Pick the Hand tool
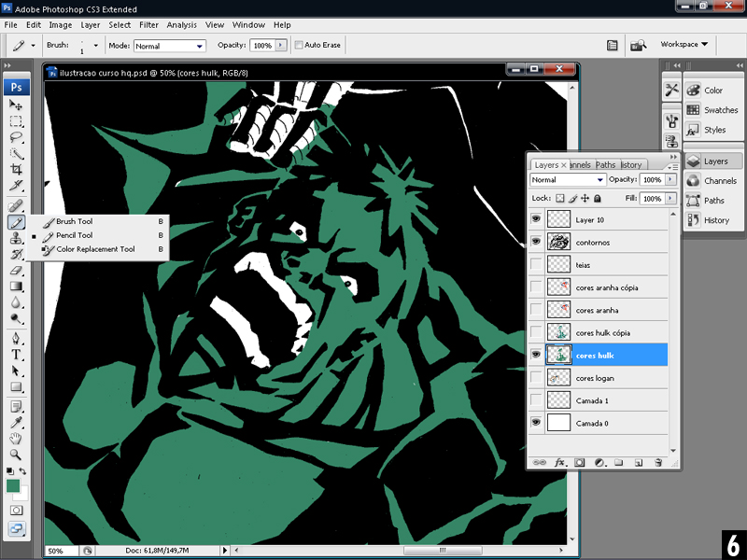 click(x=17, y=438)
